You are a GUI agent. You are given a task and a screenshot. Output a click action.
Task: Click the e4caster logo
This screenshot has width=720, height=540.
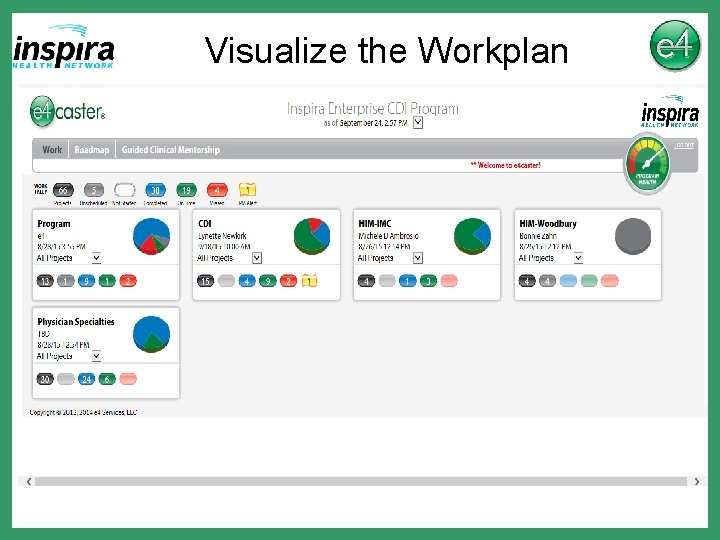point(68,112)
